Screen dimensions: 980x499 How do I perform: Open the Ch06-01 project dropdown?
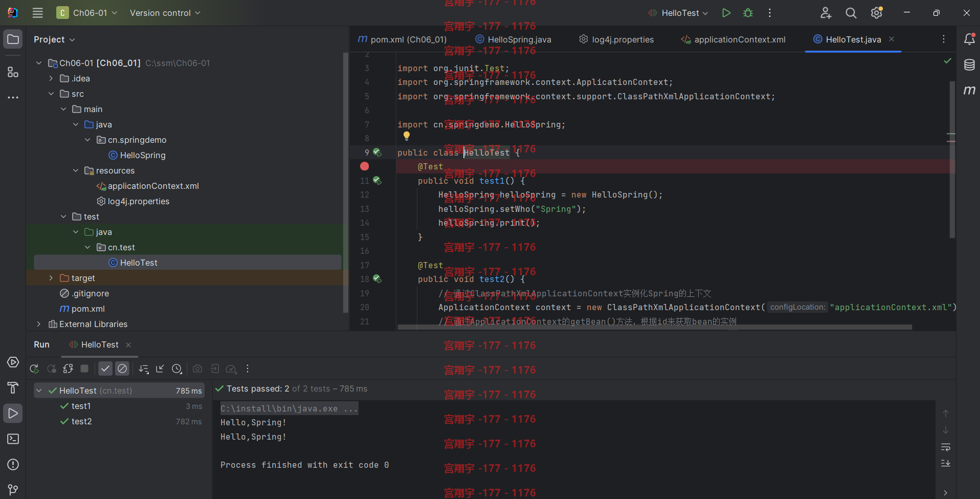click(87, 13)
